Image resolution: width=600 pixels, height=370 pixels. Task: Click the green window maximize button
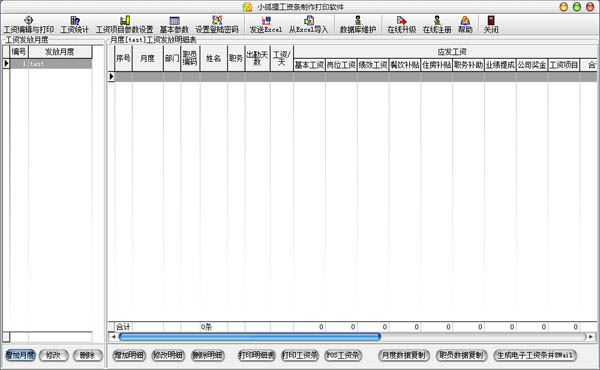point(577,7)
